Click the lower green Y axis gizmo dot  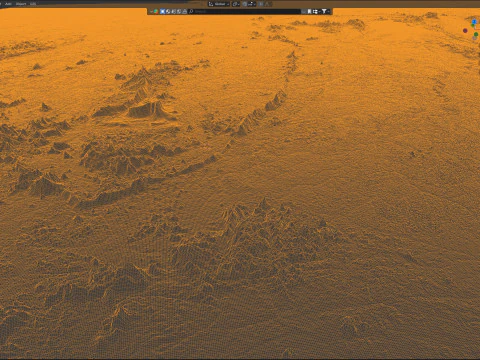coord(476,35)
